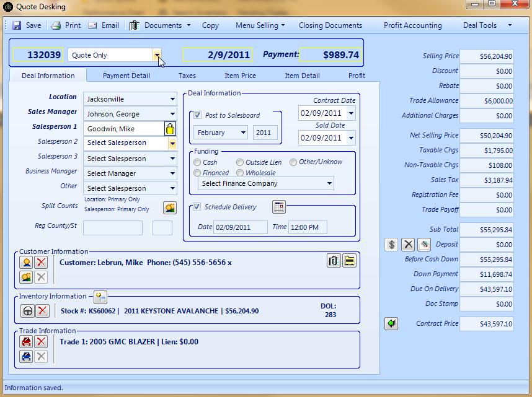Viewport: 532px width, 397px height.
Task: Open the customer notes icon
Action: point(349,261)
